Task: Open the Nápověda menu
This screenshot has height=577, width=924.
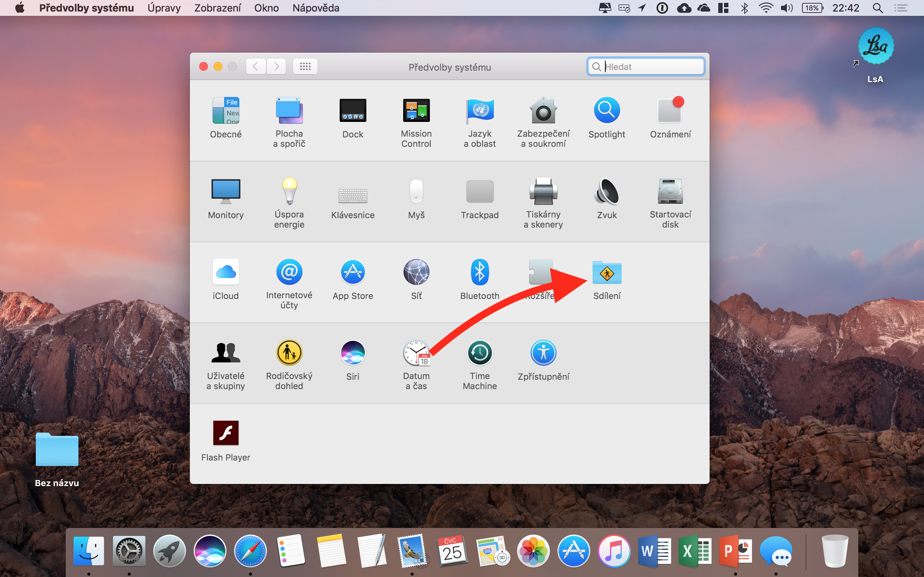Action: pyautogui.click(x=316, y=8)
